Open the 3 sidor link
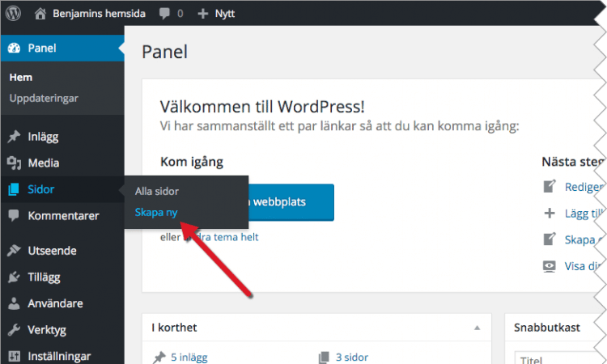This screenshot has height=364, width=607. (352, 357)
